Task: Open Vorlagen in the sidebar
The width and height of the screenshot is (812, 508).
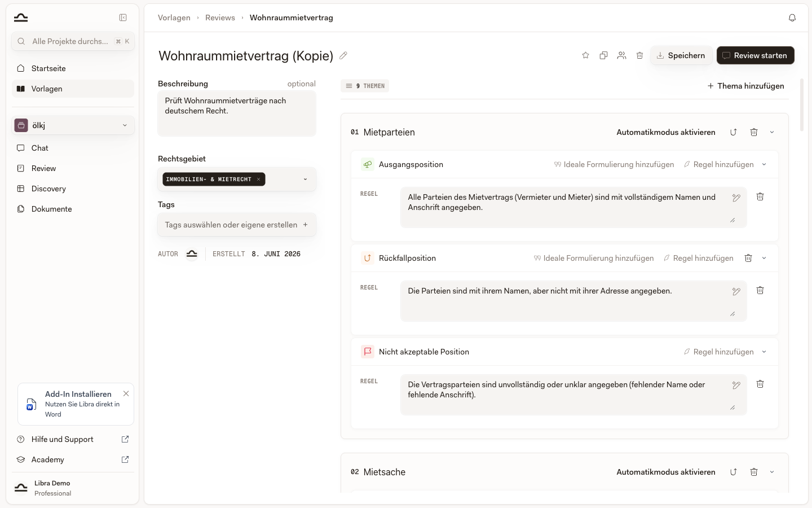Action: tap(73, 89)
